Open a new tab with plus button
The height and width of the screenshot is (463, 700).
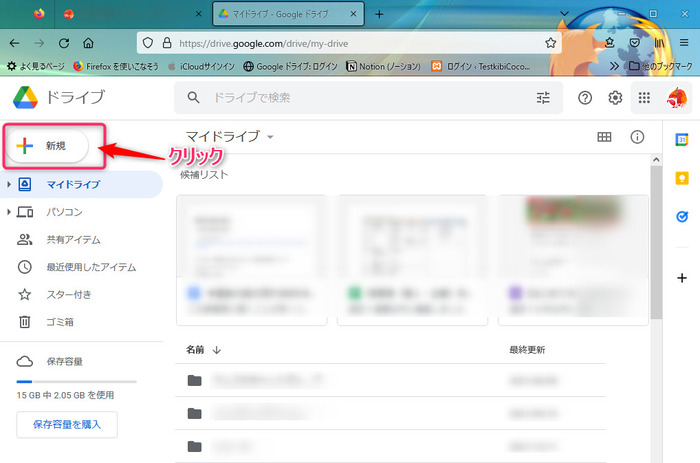pos(379,14)
